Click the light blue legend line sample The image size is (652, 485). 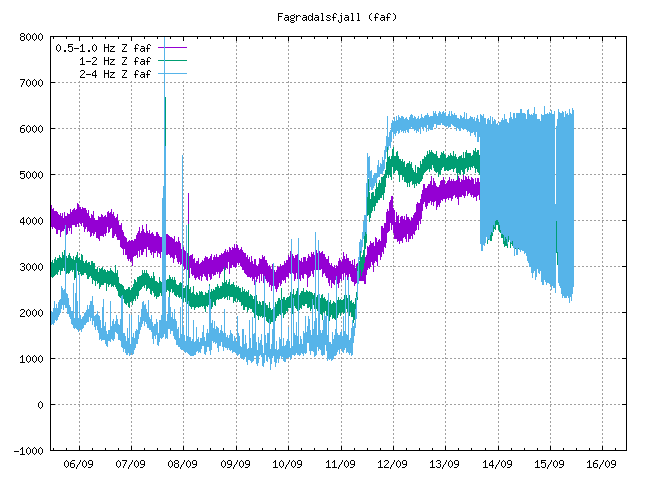pos(172,74)
